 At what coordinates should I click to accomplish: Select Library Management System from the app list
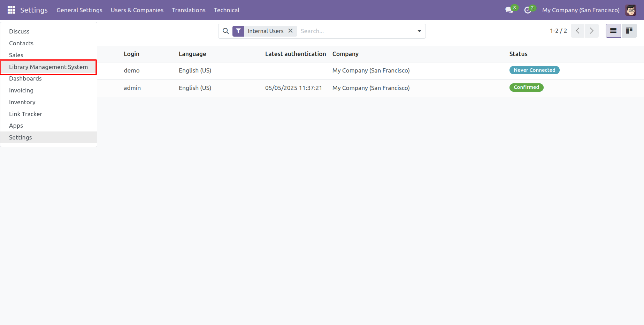[48, 67]
